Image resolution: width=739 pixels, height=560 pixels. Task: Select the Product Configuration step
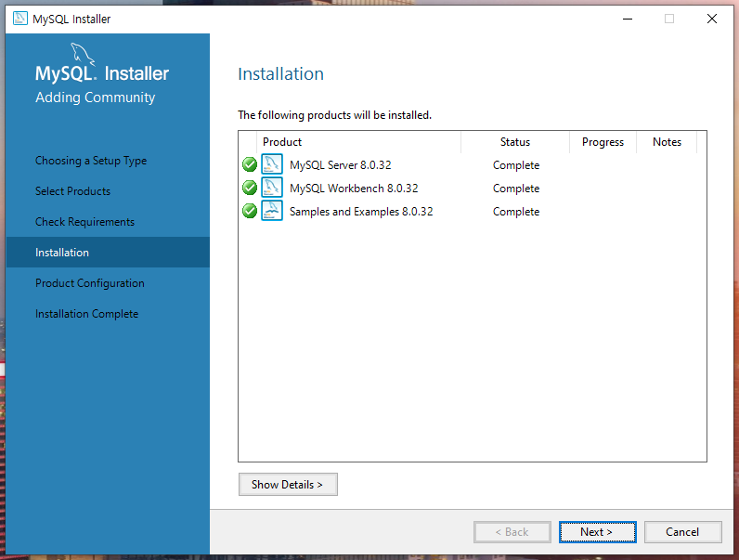90,283
